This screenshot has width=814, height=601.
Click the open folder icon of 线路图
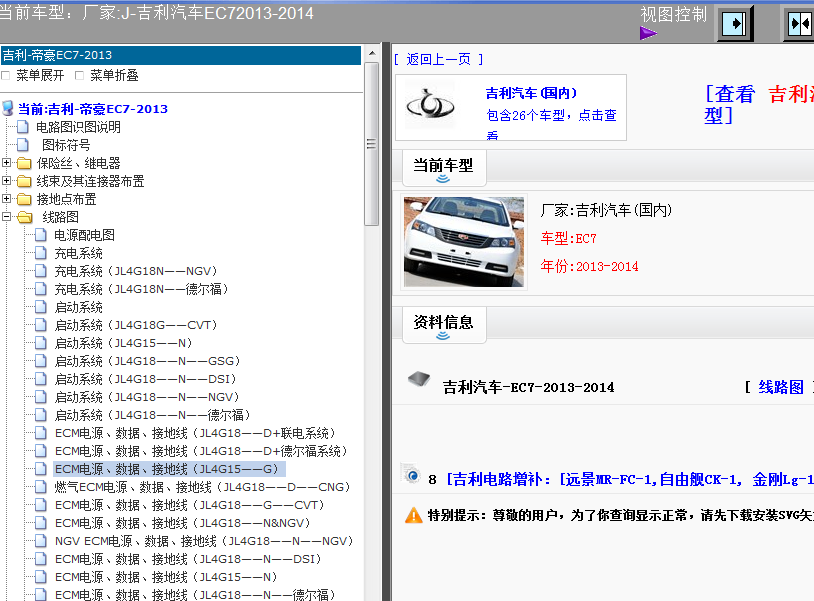click(25, 217)
